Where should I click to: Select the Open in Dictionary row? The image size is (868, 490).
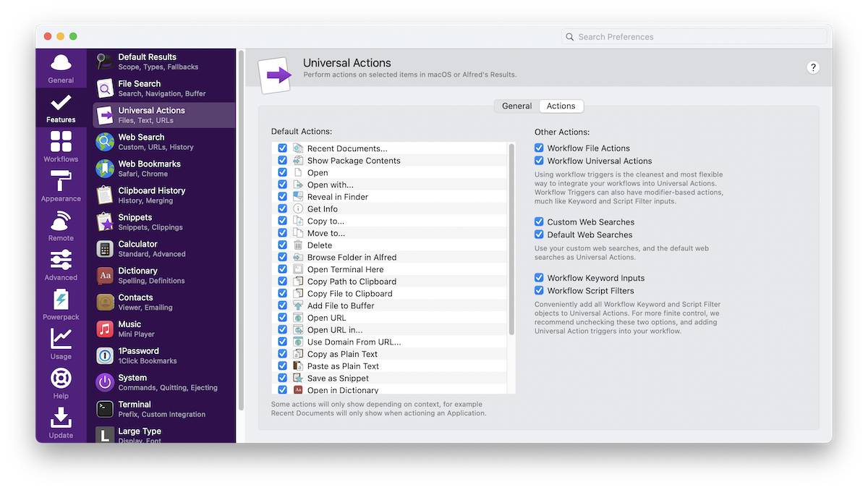pyautogui.click(x=391, y=390)
